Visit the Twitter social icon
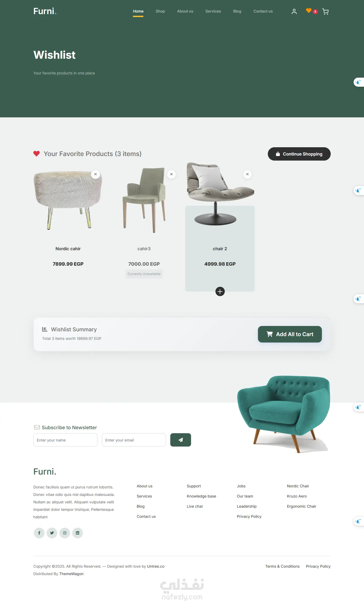 (52, 533)
